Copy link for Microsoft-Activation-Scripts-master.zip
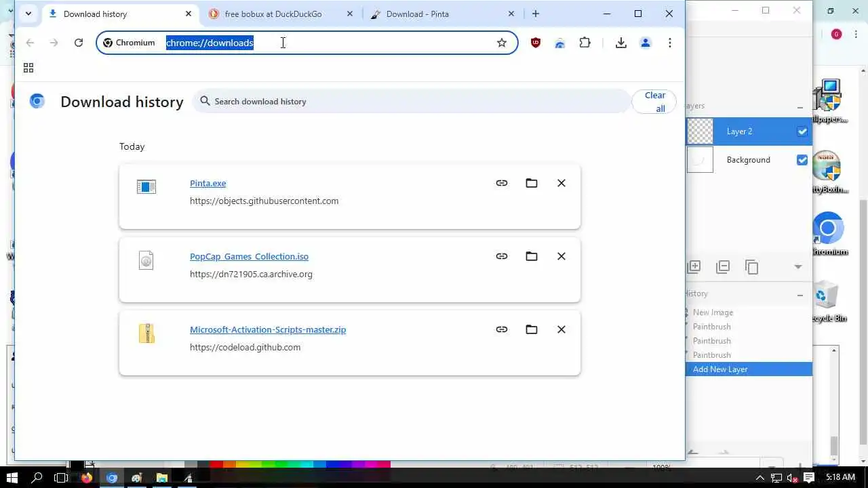Viewport: 868px width, 488px height. [502, 329]
